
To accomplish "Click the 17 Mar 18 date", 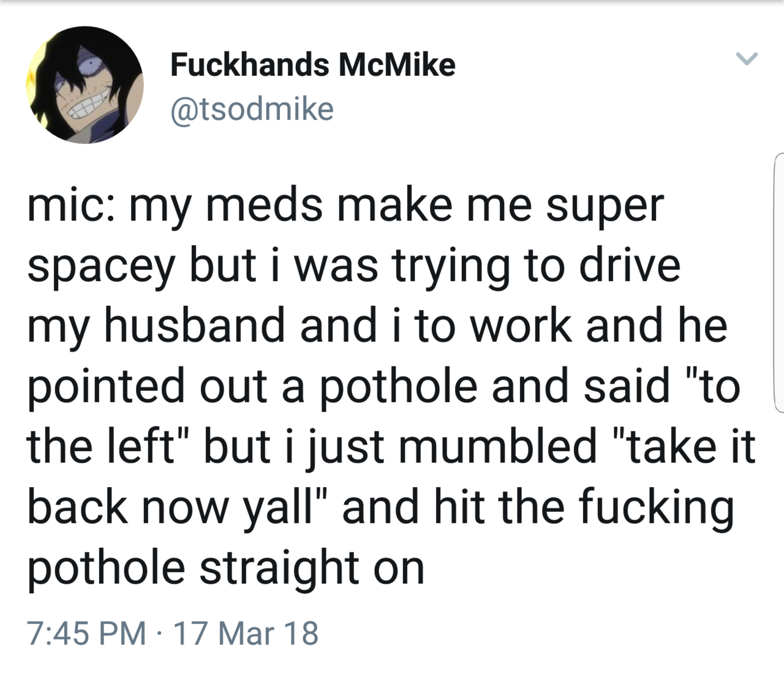I will 247,633.
